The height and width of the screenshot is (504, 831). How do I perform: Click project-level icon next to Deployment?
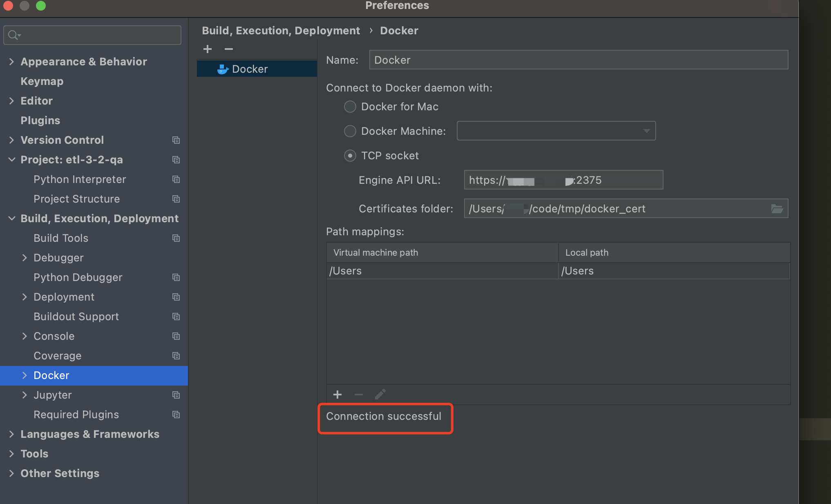tap(176, 297)
